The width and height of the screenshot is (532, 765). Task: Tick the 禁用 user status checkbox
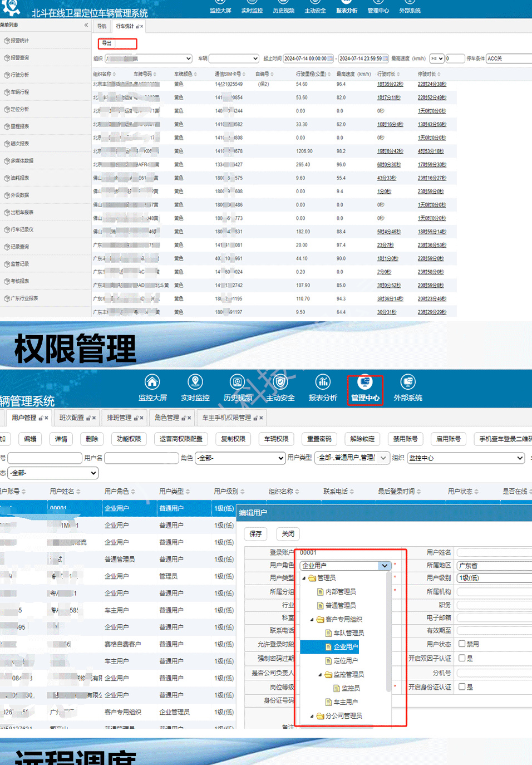coord(462,644)
